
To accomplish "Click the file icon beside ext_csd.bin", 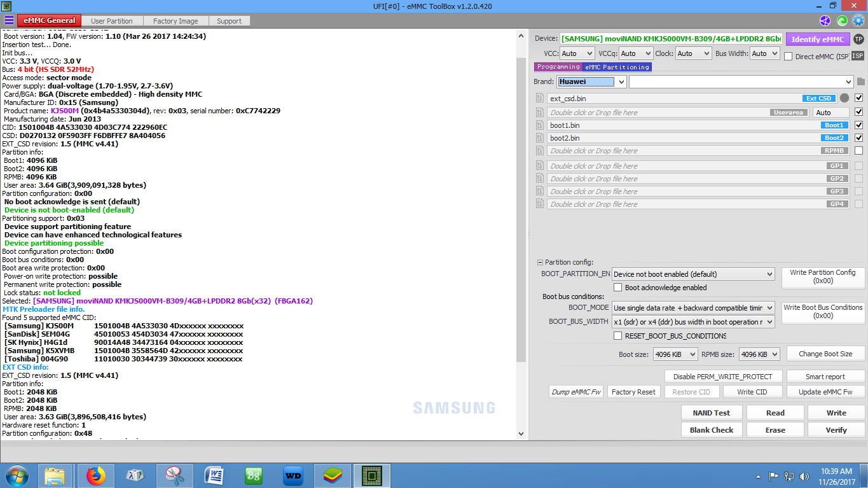I will click(540, 99).
